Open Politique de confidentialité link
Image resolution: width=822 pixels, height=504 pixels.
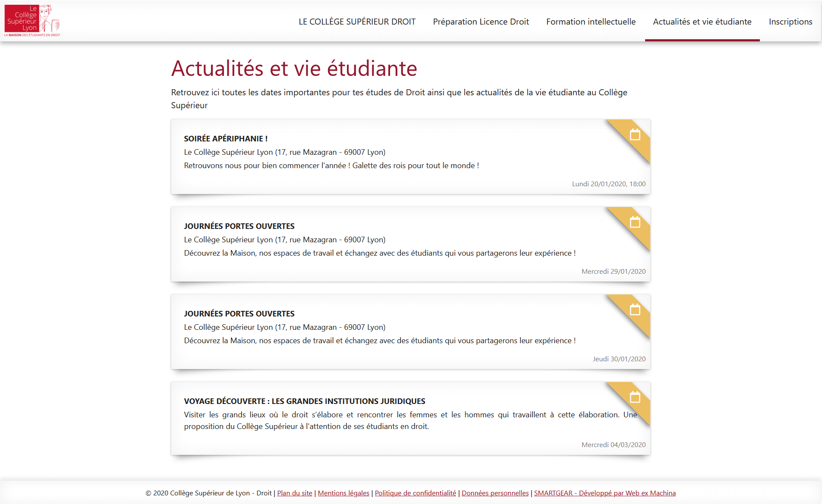(x=416, y=493)
